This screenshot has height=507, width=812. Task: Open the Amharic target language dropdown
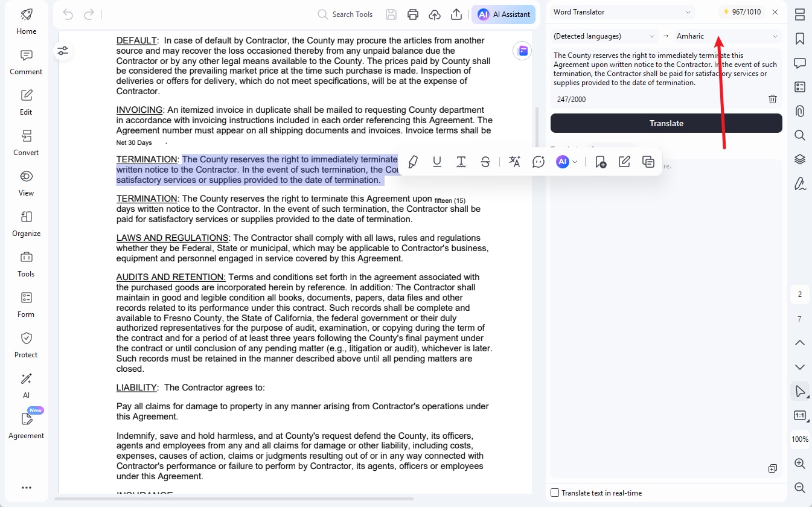(727, 36)
